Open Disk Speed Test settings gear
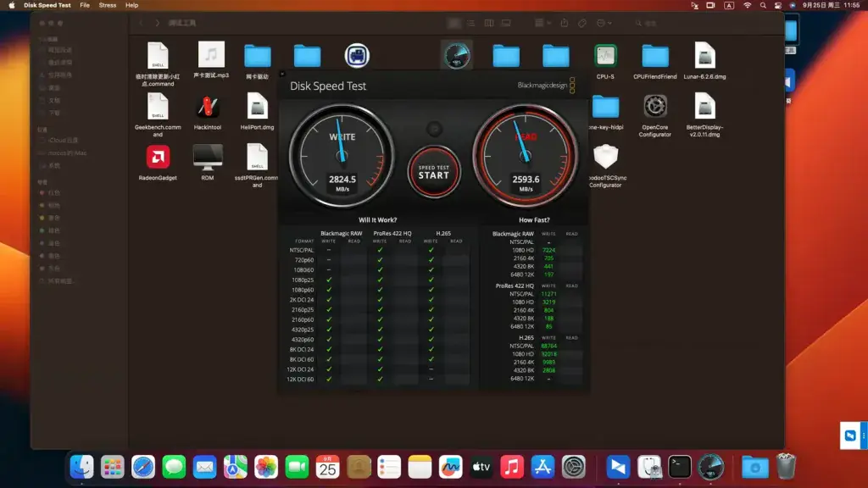Screen dimensions: 868x488 435,129
